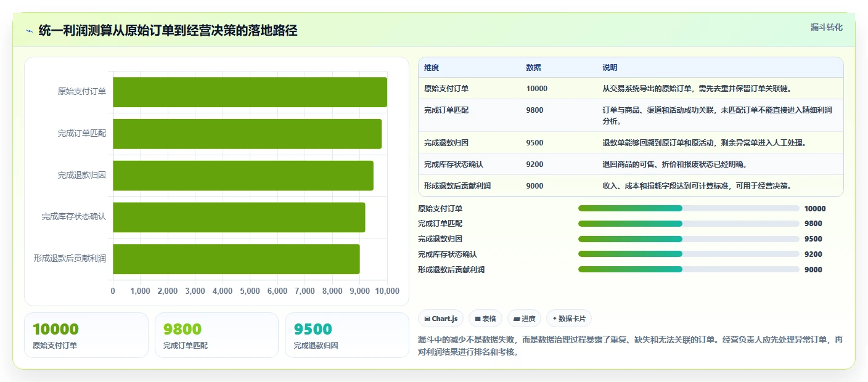Click the 完成退款归因 progress list label
The width and height of the screenshot is (868, 382).
click(x=440, y=239)
